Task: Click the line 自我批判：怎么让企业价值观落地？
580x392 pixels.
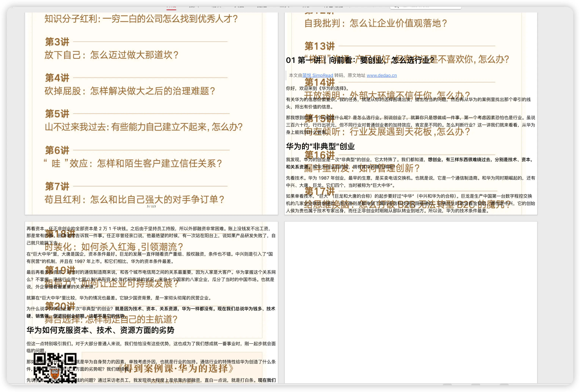Action: tap(376, 23)
